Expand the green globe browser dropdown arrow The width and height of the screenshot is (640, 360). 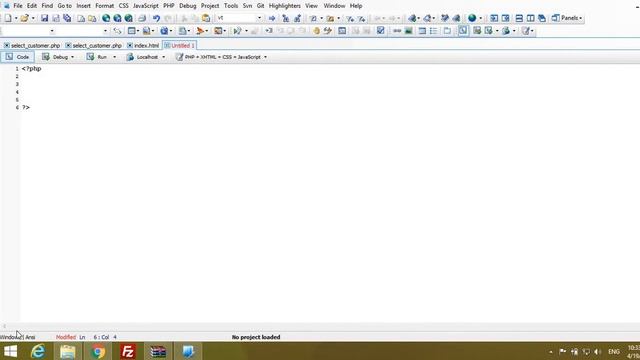click(x=480, y=18)
